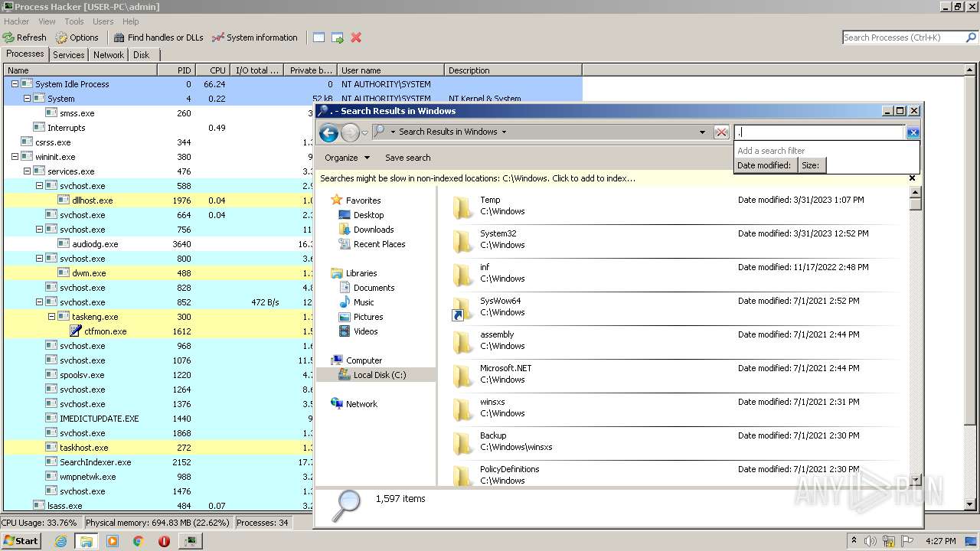The width and height of the screenshot is (980, 551).
Task: Click the red circle taskbar icon
Action: pyautogui.click(x=164, y=541)
